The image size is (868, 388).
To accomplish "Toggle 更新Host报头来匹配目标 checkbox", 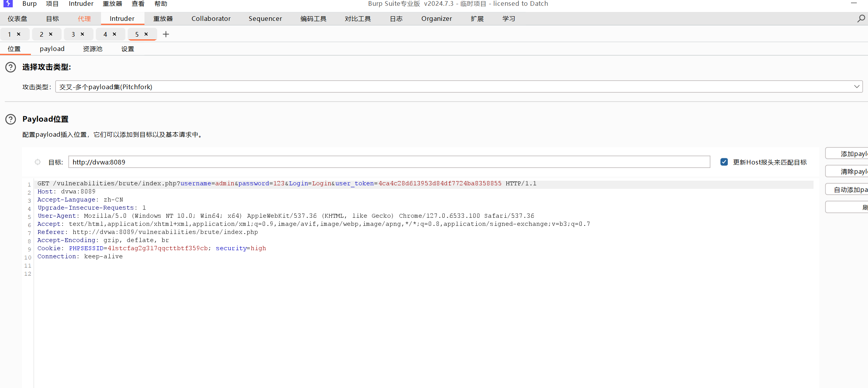I will tap(724, 162).
